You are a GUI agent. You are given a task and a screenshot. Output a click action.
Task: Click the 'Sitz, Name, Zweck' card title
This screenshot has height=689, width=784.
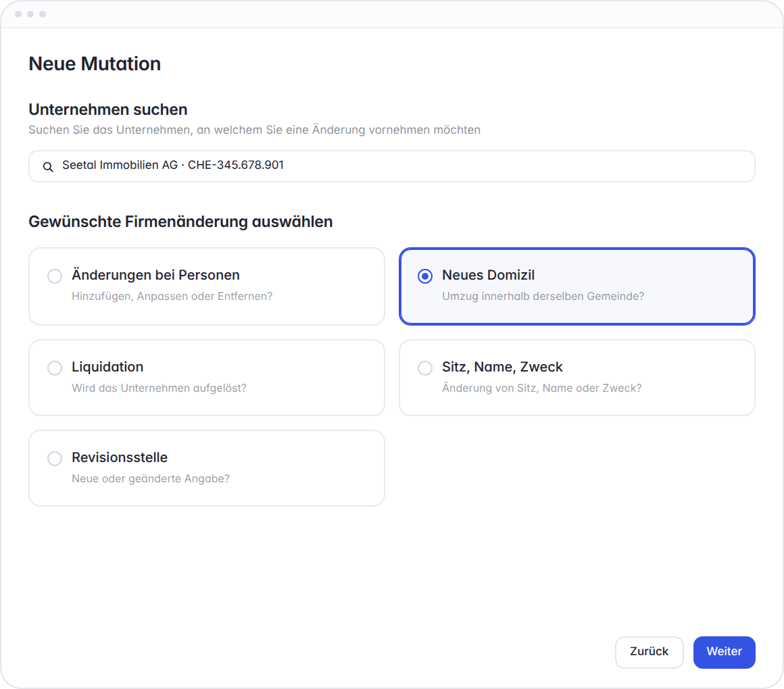coord(502,367)
